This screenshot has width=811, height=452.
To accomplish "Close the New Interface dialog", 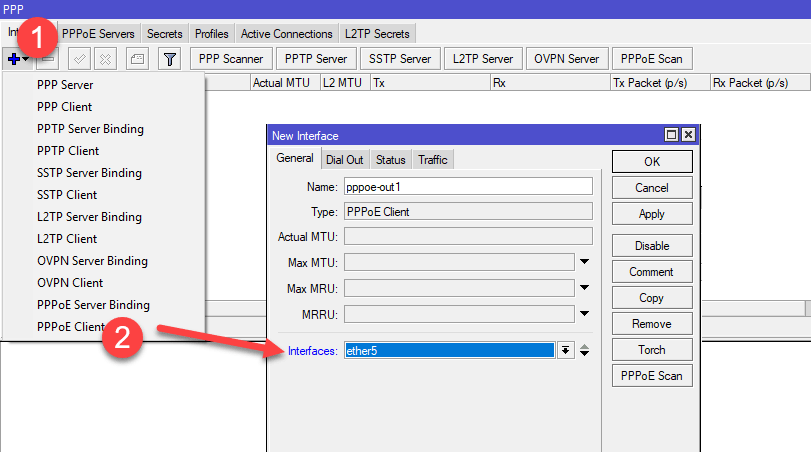I will (688, 134).
